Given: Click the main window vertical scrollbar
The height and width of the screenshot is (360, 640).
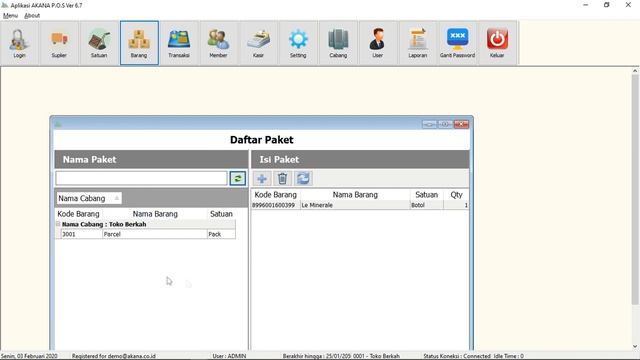Looking at the screenshot, I should click(635, 190).
